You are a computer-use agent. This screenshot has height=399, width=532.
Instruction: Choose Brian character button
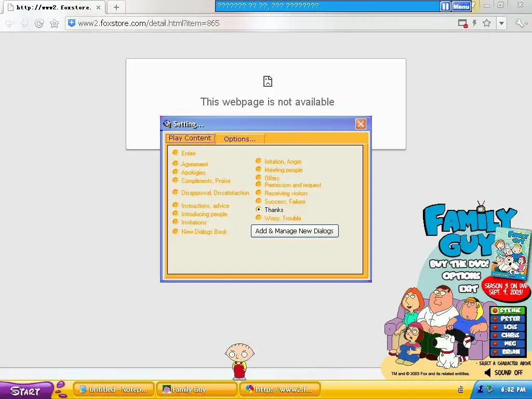[x=507, y=352]
